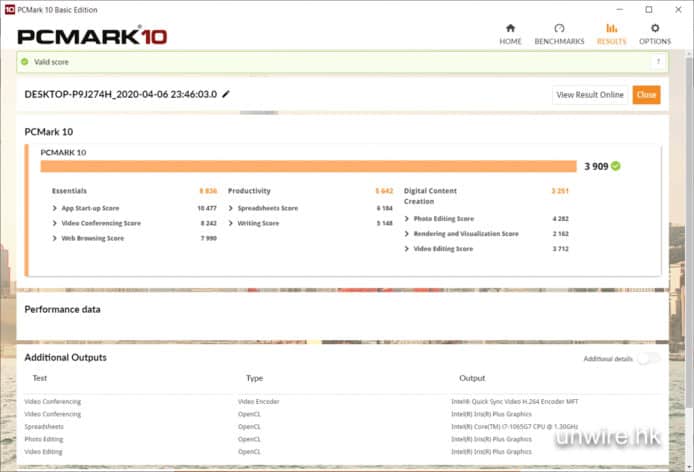Click the Additional Outputs section heading
This screenshot has height=472, width=694.
66,357
